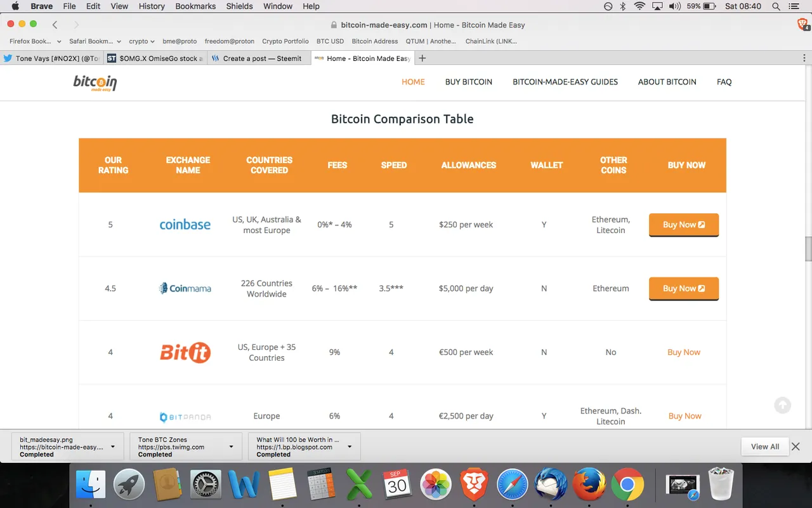The width and height of the screenshot is (812, 508).
Task: Open Bluetooth menu bar icon
Action: tap(623, 6)
